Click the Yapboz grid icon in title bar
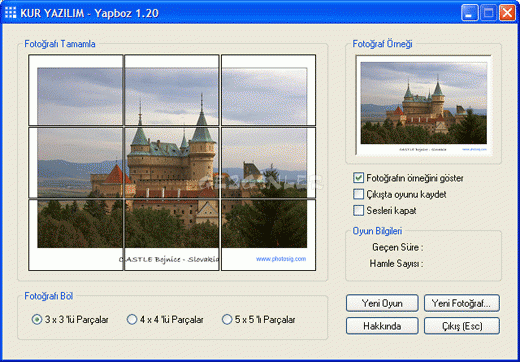The image size is (520, 362). pyautogui.click(x=10, y=13)
